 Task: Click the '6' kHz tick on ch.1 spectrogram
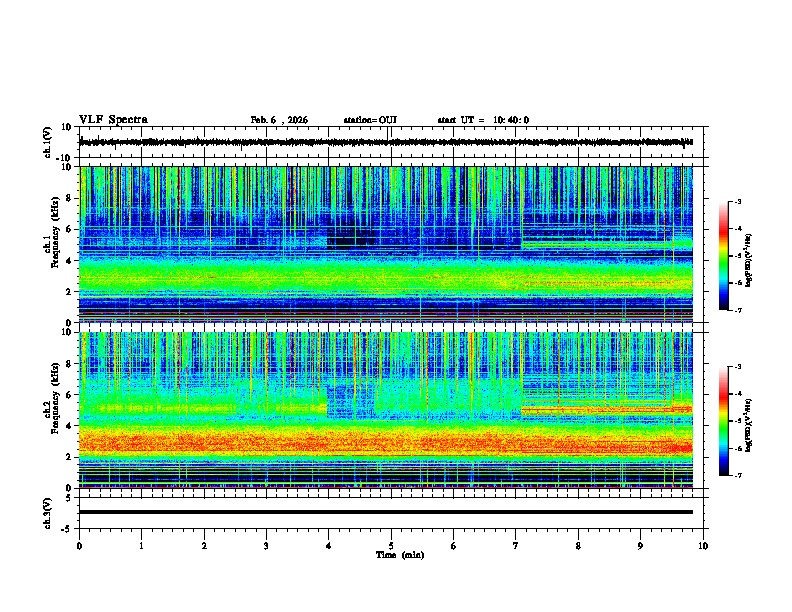point(70,230)
